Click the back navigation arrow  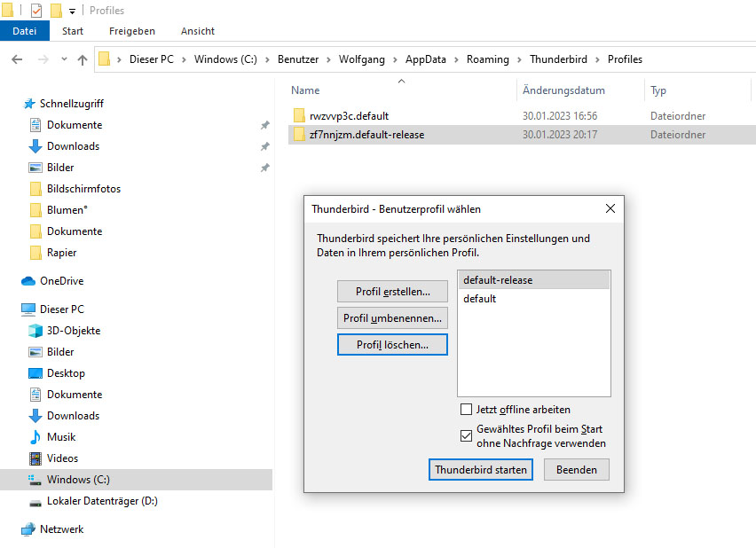point(17,59)
